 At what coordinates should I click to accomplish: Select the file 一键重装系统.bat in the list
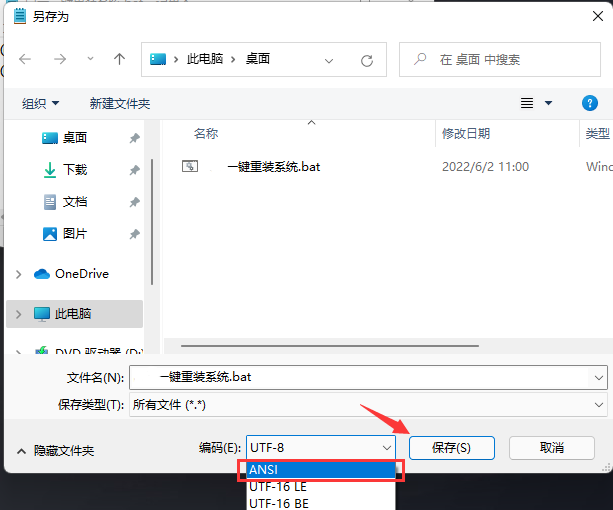pyautogui.click(x=274, y=167)
